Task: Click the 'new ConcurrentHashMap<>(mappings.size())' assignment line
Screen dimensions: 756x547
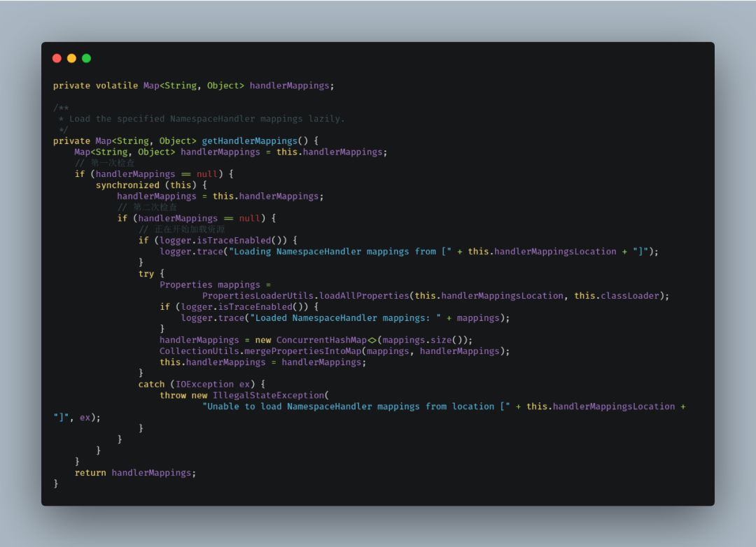Action: pyautogui.click(x=316, y=340)
